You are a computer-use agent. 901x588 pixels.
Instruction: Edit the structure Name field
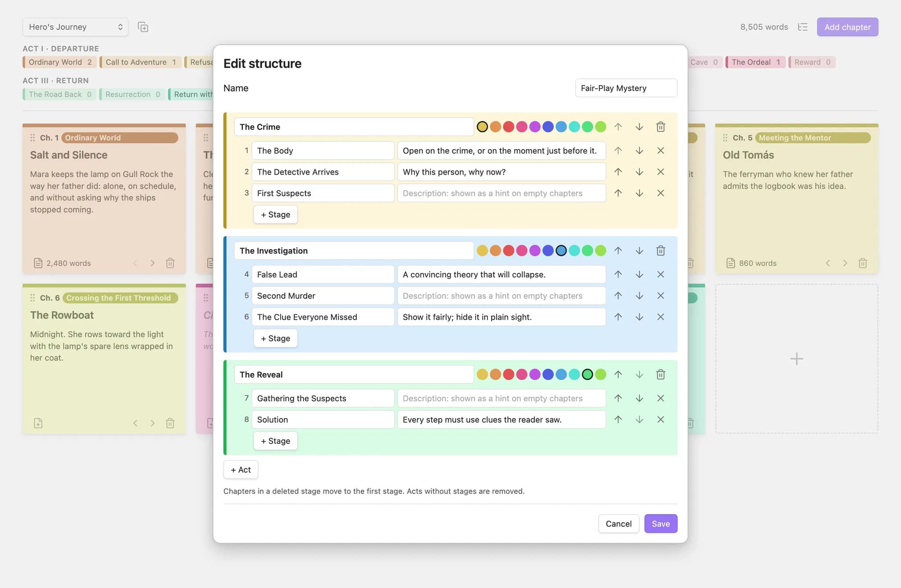tap(626, 88)
